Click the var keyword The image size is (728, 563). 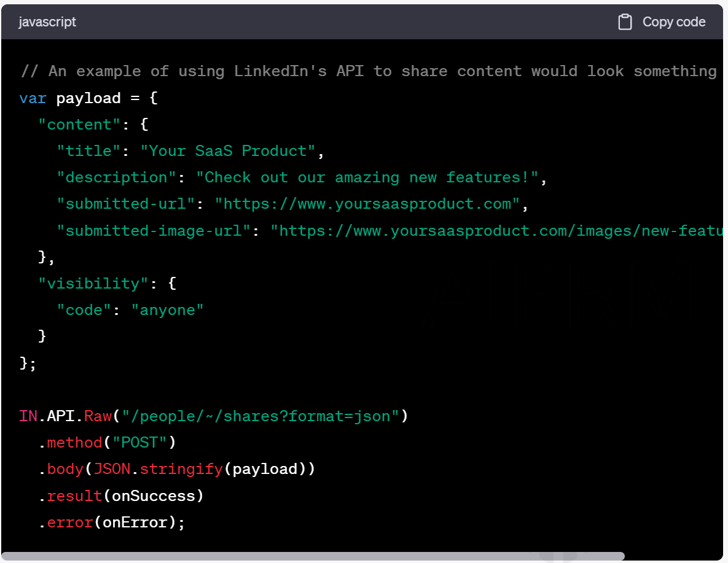pyautogui.click(x=33, y=98)
